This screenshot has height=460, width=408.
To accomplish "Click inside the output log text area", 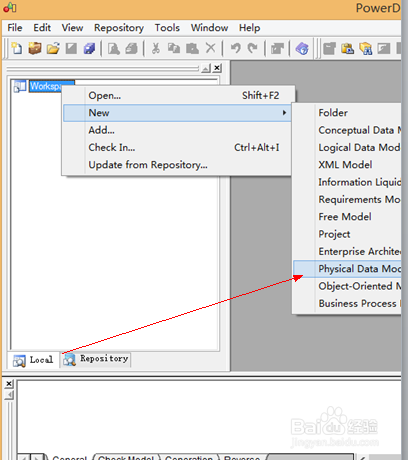I will pos(209,417).
